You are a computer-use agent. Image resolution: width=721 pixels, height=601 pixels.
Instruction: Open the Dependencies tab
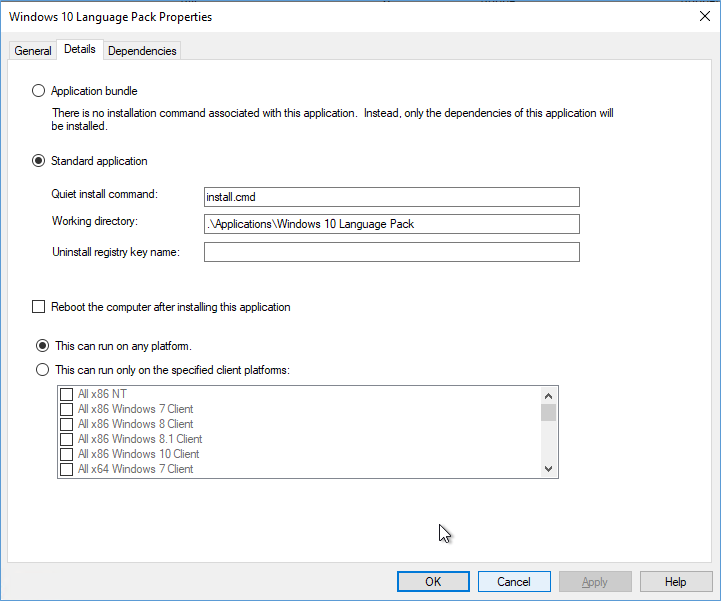(x=142, y=51)
